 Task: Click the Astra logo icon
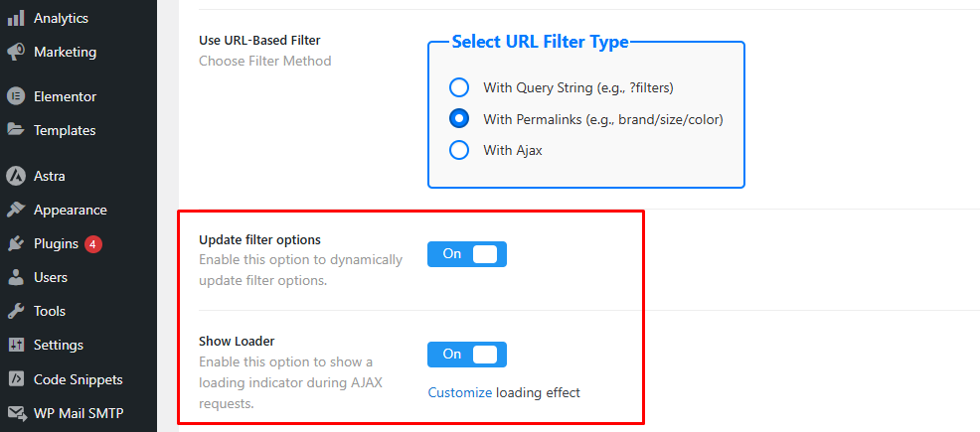16,176
